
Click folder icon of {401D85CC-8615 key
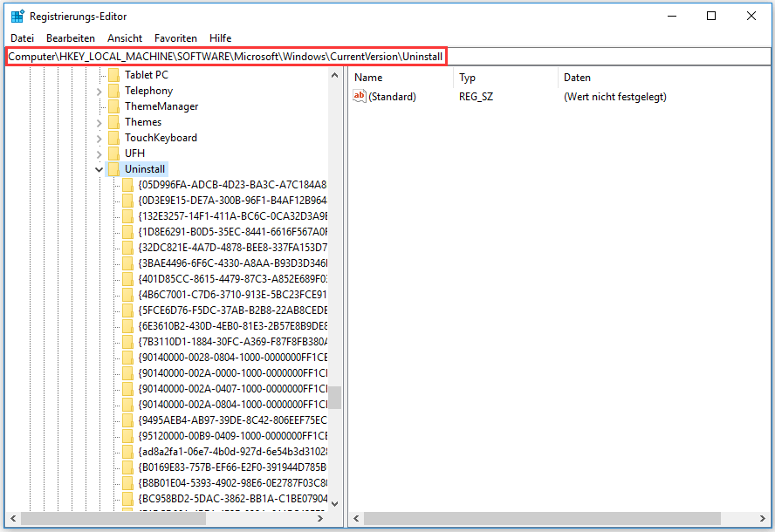(127, 279)
